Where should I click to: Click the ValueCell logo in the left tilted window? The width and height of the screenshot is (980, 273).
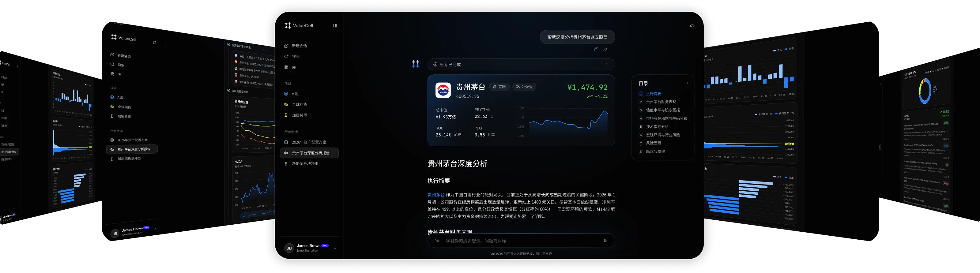point(123,38)
